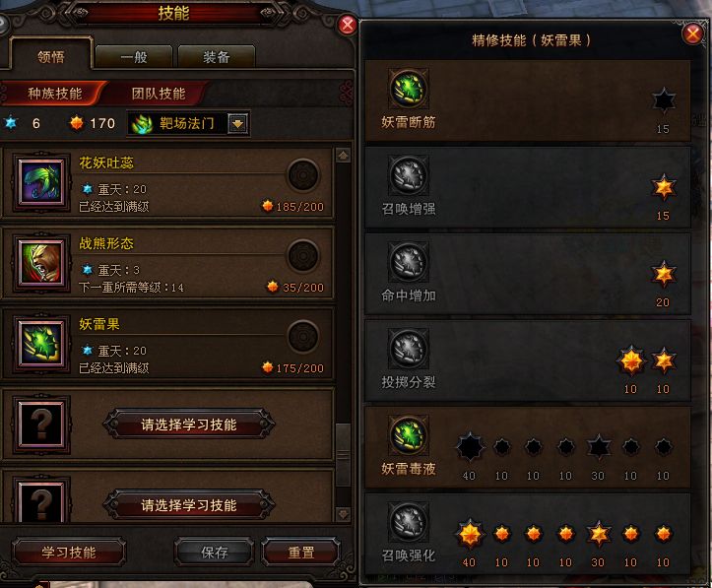Toggle the round slot beside 花妖吐蕊
The width and height of the screenshot is (712, 588).
click(303, 175)
